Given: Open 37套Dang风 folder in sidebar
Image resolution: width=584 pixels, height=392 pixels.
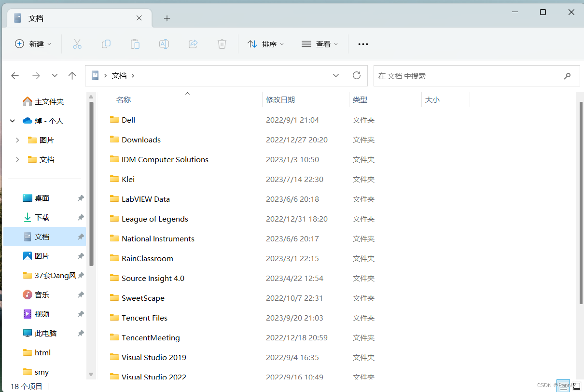Looking at the screenshot, I should (x=44, y=275).
